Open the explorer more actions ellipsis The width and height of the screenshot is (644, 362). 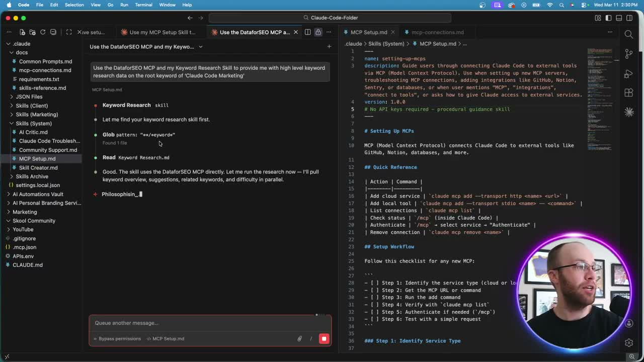(9, 32)
